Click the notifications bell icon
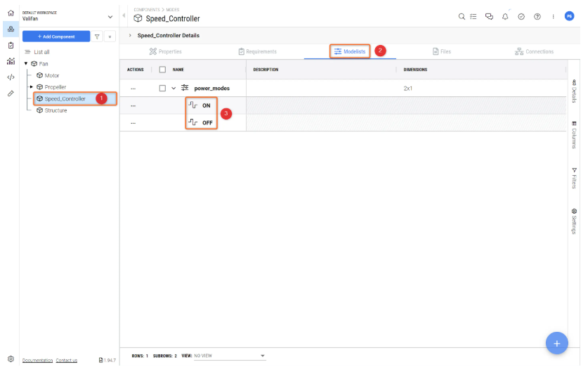Screen dimensions: 588x367 click(x=505, y=17)
